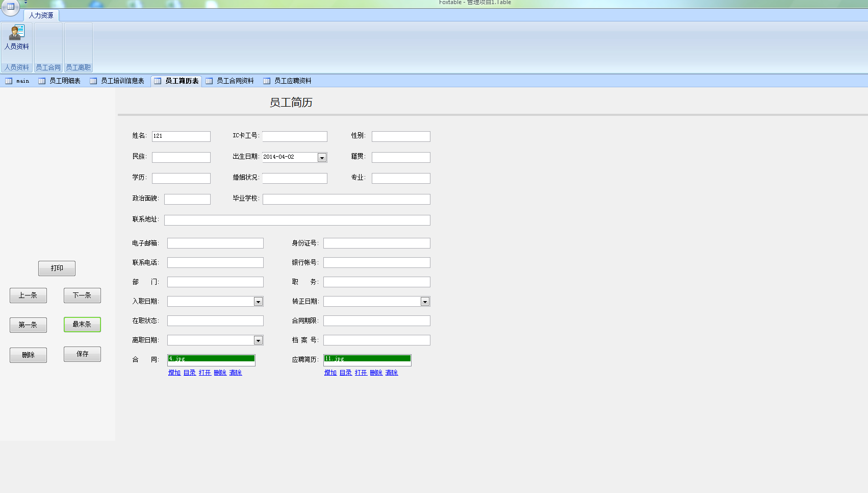The height and width of the screenshot is (493, 868).
Task: Click the 人员资料 ribbon icon
Action: pos(17,37)
